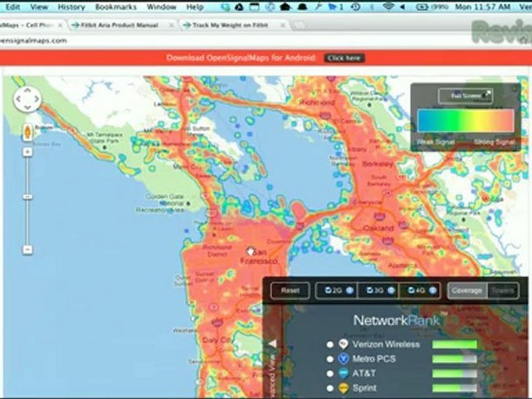Image resolution: width=532 pixels, height=399 pixels.
Task: Open the View menu
Action: [x=39, y=7]
